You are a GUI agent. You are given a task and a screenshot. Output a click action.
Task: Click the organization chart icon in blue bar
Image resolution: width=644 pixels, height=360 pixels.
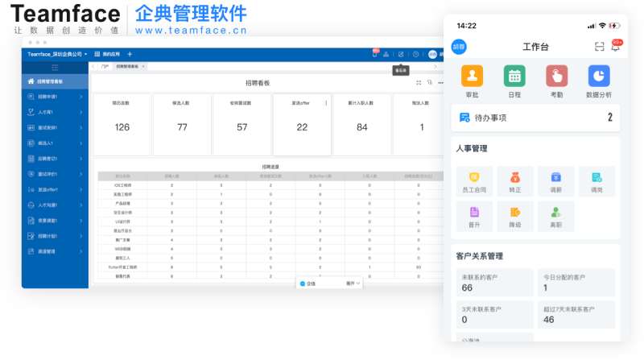(386, 54)
